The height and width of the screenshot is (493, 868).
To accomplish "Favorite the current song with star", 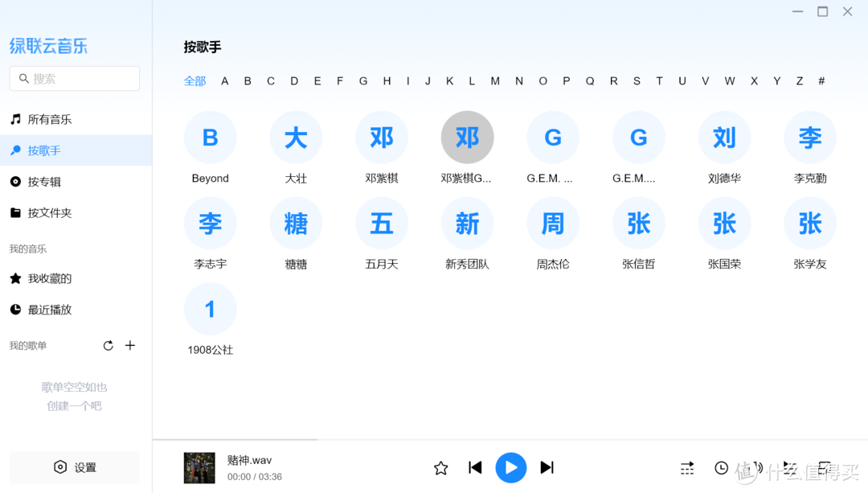I will tap(440, 468).
